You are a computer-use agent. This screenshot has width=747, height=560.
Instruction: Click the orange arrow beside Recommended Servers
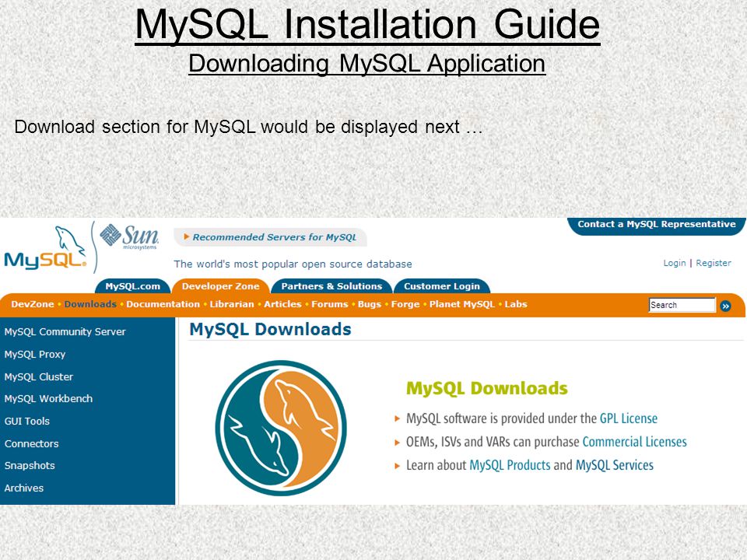(187, 236)
